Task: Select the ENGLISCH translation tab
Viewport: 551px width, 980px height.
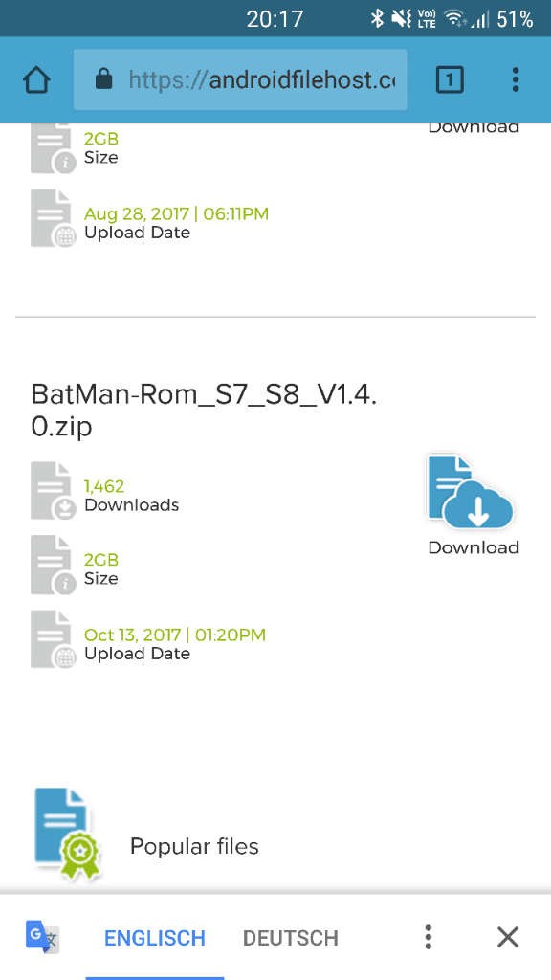Action: tap(155, 938)
